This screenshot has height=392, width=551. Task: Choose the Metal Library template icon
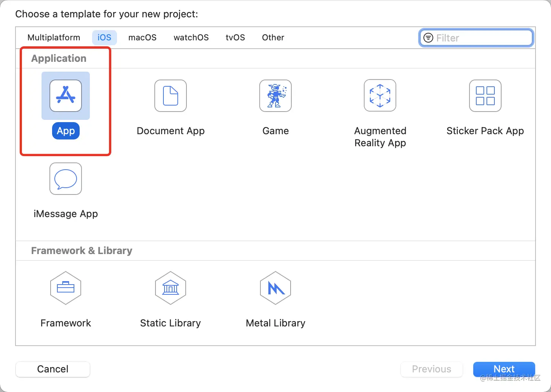coord(275,288)
